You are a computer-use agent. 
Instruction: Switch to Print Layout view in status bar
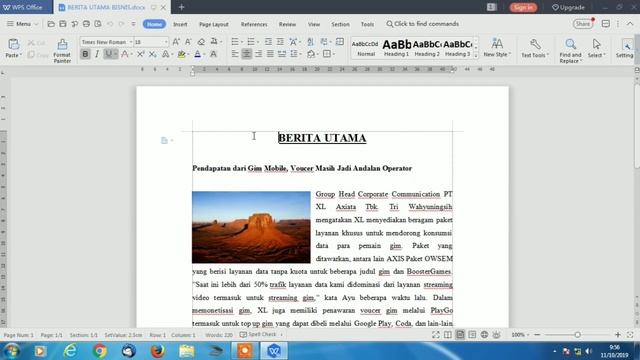point(460,335)
